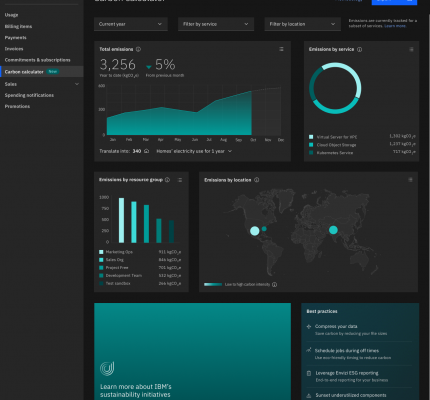Click the donut chart in Emissions by service
The image size is (430, 400).
tap(335, 88)
